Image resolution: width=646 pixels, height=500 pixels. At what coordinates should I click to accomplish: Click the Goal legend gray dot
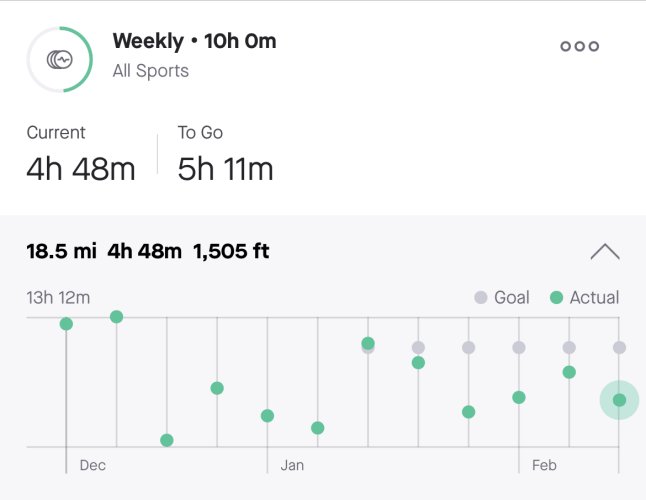click(x=481, y=297)
